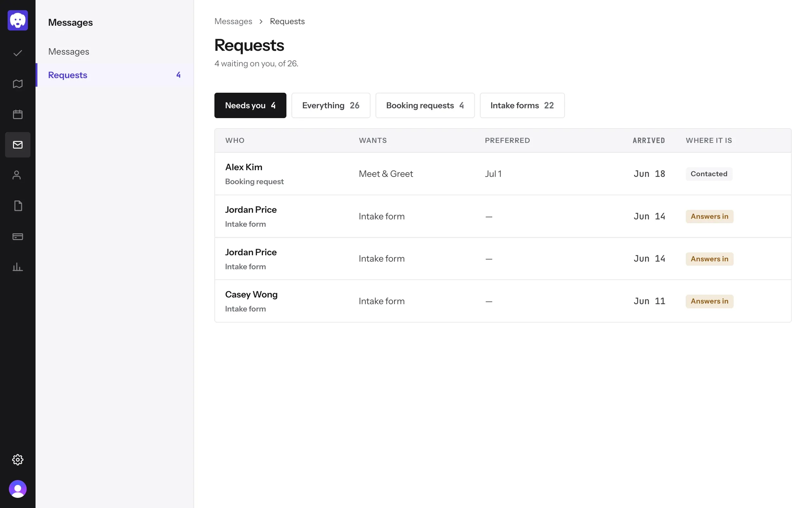Switch to the Intake forms tab
The height and width of the screenshot is (508, 812).
(522, 105)
